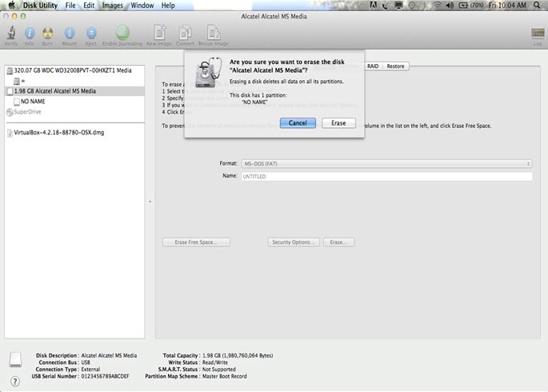The image size is (548, 392).
Task: Open the Window menu
Action: 142,6
